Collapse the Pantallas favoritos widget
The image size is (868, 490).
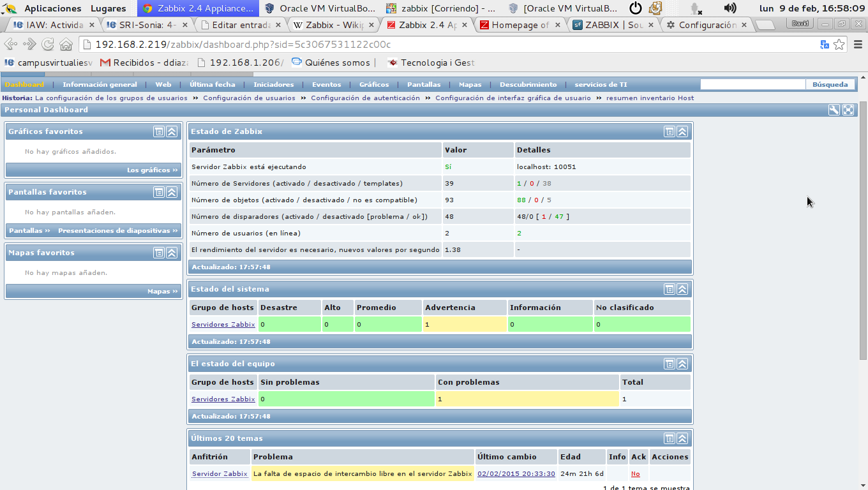172,192
